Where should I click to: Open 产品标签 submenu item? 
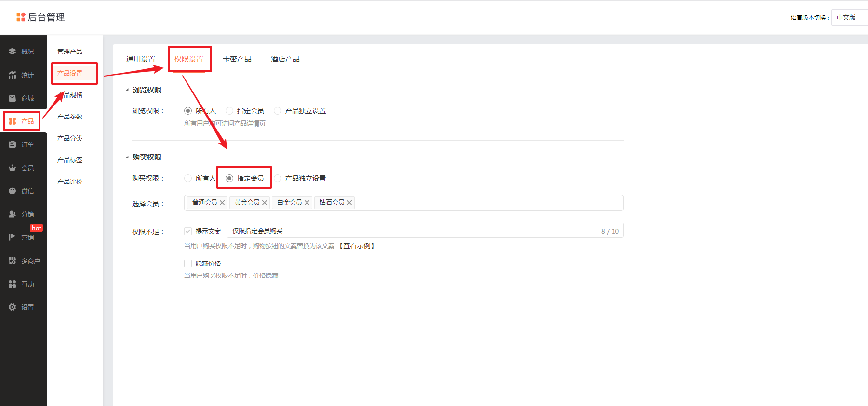[70, 160]
